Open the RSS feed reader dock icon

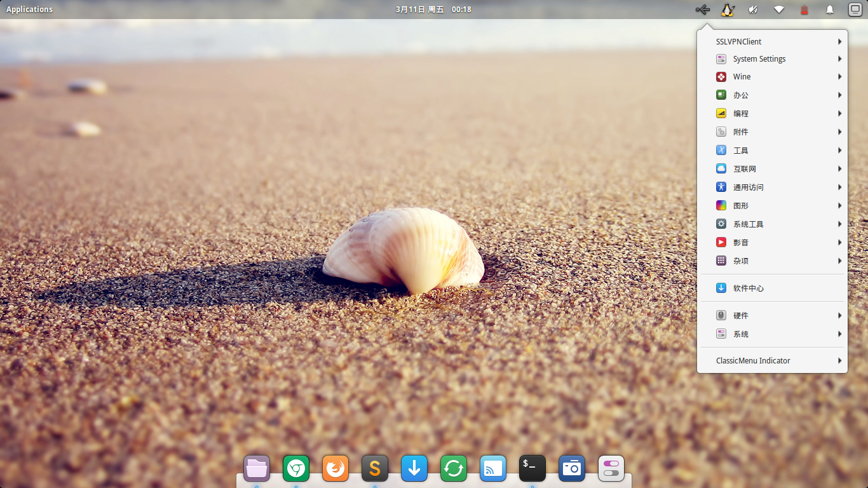pos(493,469)
